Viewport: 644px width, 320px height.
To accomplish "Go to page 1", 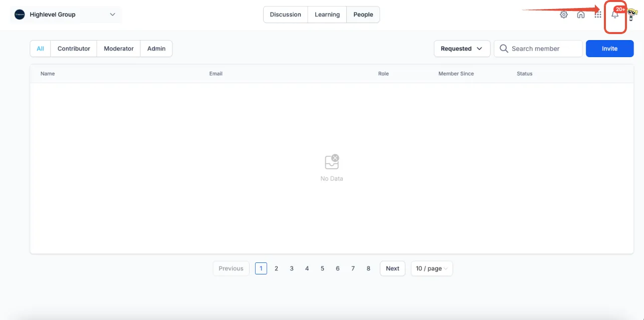I will [261, 268].
